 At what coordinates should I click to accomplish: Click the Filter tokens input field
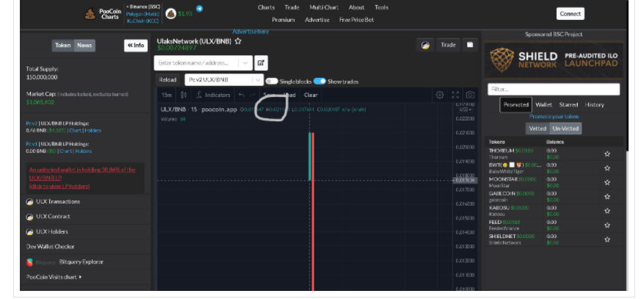(x=554, y=89)
